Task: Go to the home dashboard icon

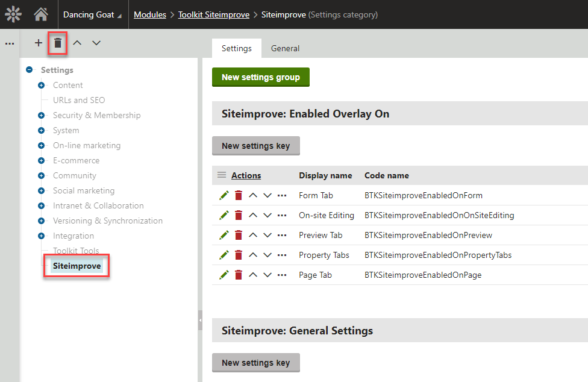Action: [x=41, y=14]
